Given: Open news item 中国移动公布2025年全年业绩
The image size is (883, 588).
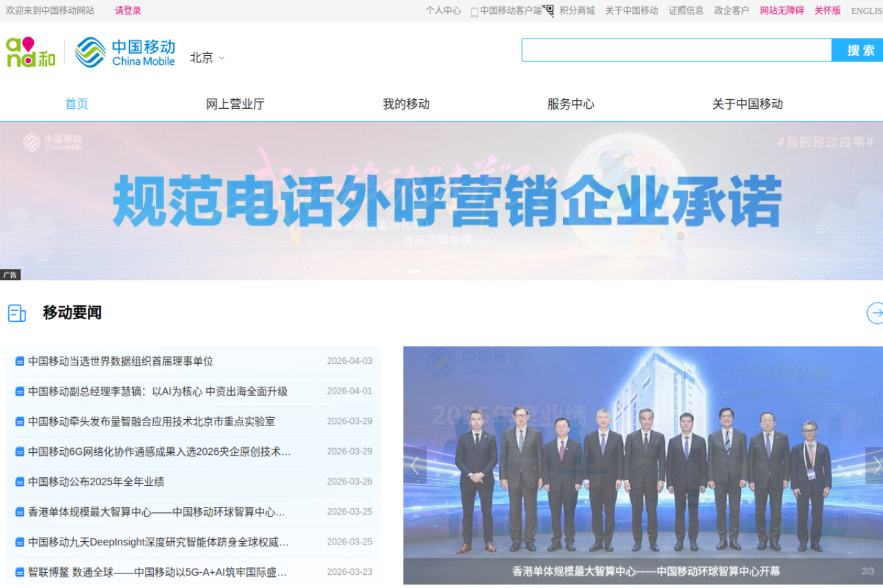Looking at the screenshot, I should [96, 482].
